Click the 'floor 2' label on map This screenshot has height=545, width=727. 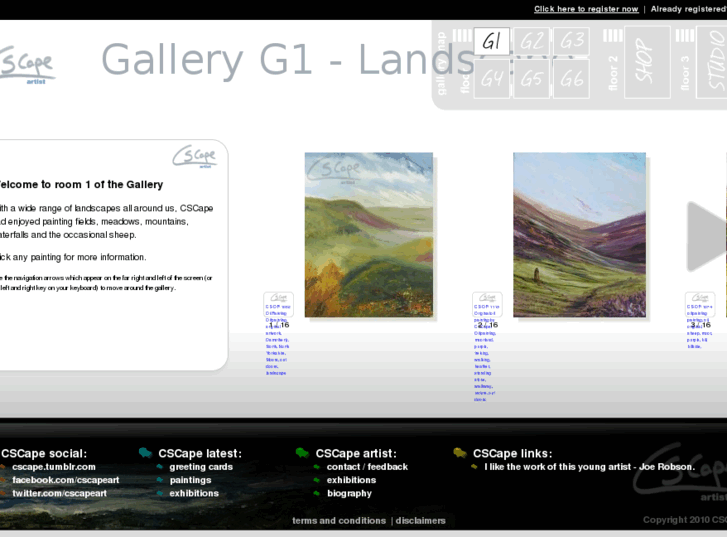click(x=613, y=73)
